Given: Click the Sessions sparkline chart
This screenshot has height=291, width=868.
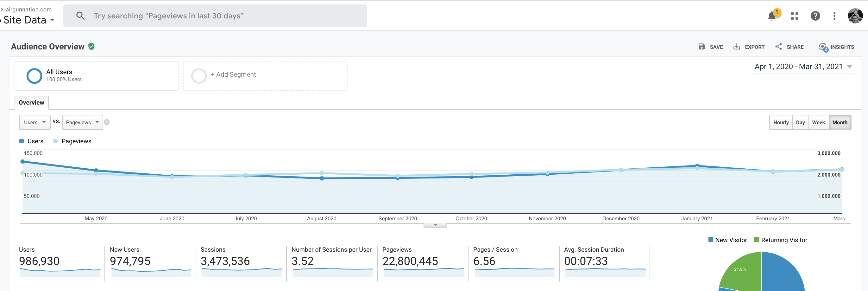Looking at the screenshot, I should pos(242,272).
